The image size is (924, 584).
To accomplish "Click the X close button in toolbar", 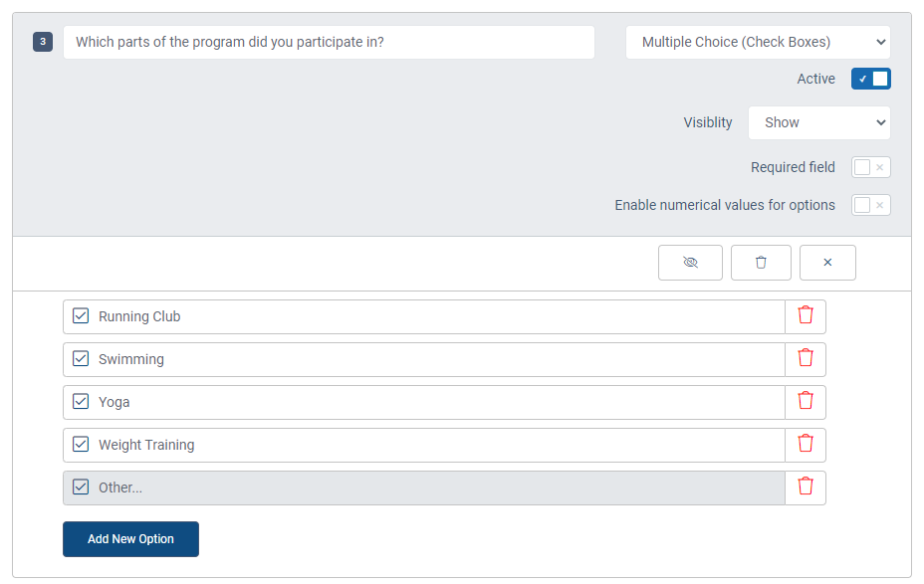I will click(827, 263).
